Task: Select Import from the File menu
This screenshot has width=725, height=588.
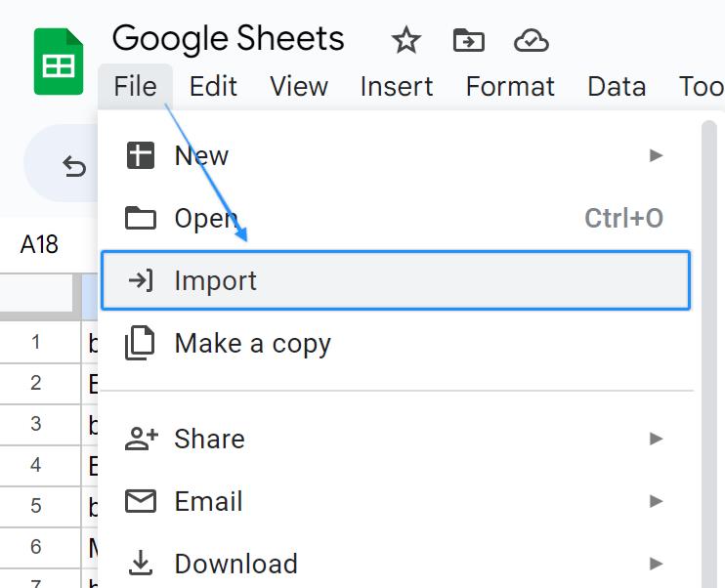Action: [x=396, y=280]
